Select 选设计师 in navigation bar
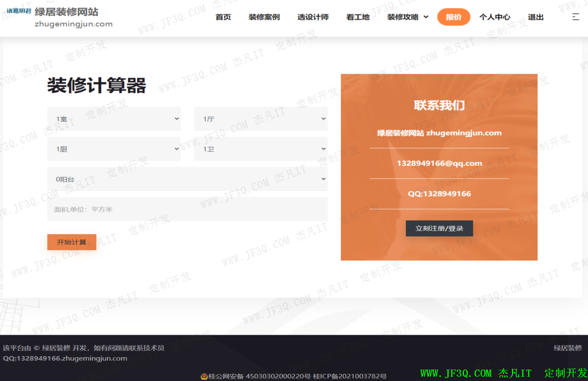 [313, 17]
